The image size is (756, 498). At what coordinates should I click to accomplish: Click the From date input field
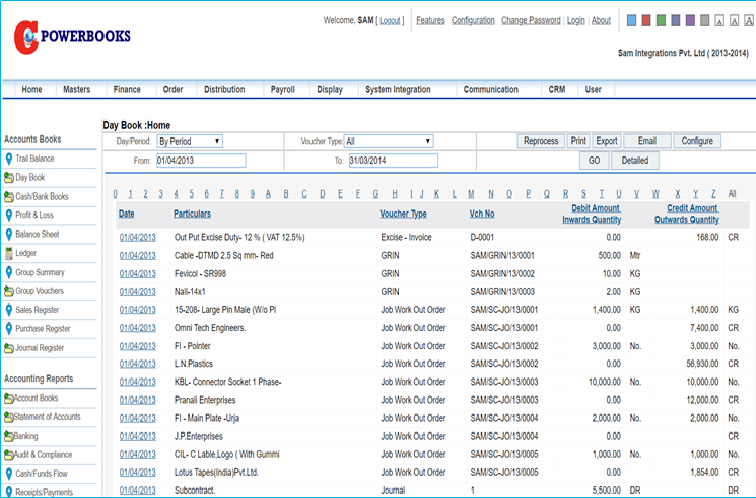(200, 160)
